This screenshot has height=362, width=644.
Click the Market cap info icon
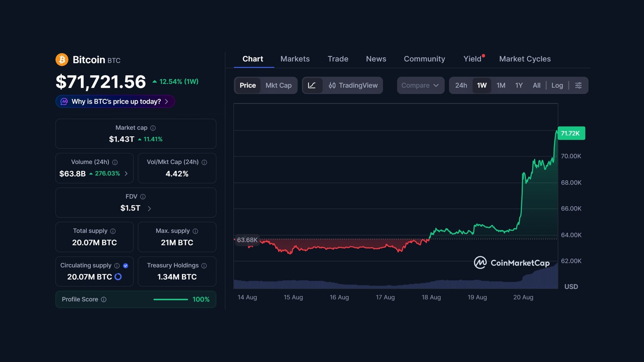tap(153, 128)
